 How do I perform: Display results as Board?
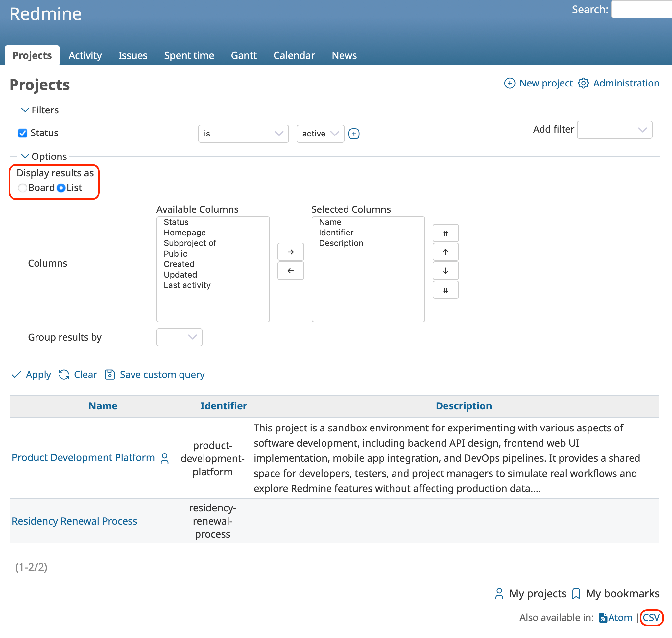tap(22, 188)
